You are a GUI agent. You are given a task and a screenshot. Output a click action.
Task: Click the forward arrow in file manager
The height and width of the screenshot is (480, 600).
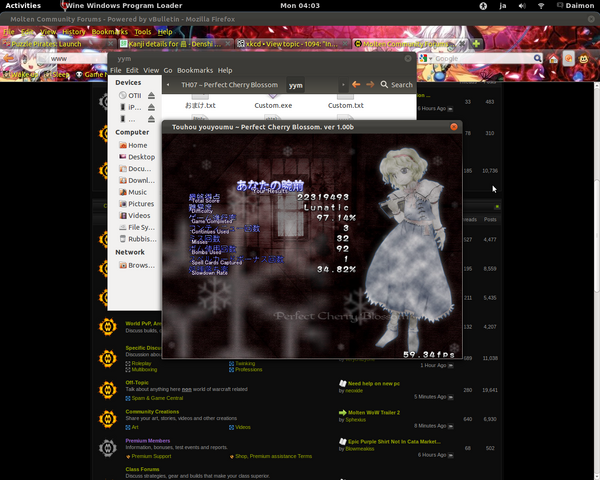pyautogui.click(x=370, y=85)
